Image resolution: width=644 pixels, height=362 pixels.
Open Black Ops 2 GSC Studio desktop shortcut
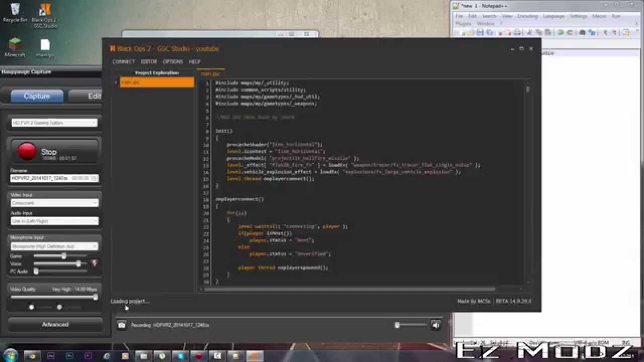(x=45, y=15)
